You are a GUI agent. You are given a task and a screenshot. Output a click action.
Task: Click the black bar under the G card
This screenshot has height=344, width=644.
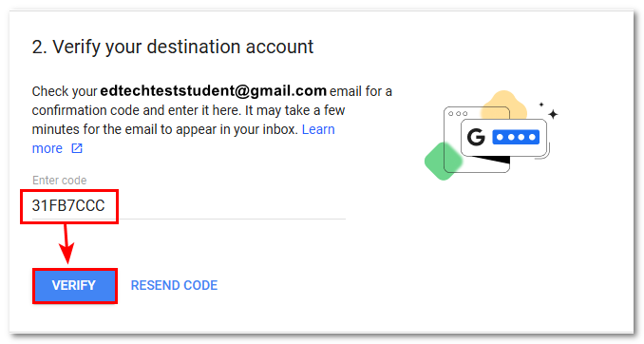click(x=491, y=160)
